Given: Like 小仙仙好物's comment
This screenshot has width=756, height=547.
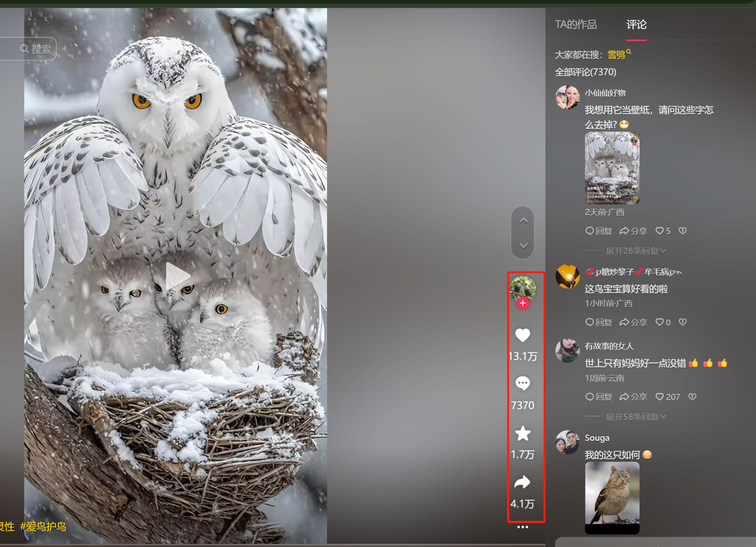Looking at the screenshot, I should pos(660,231).
